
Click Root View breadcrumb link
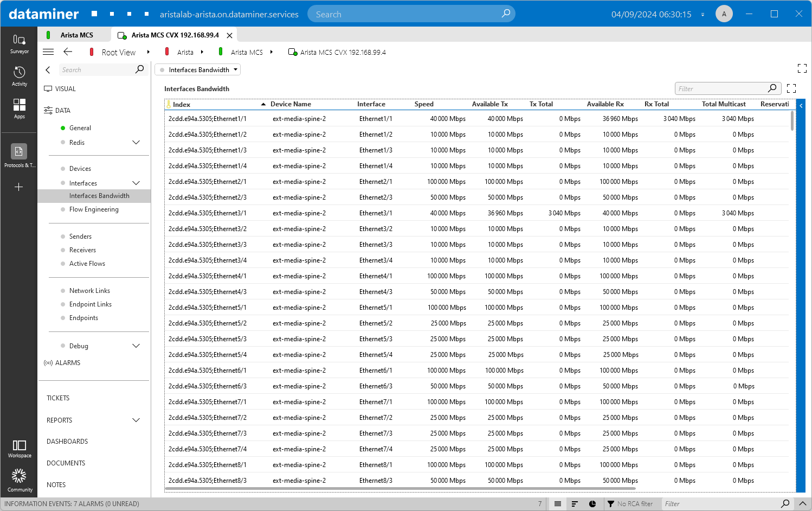[x=119, y=53]
